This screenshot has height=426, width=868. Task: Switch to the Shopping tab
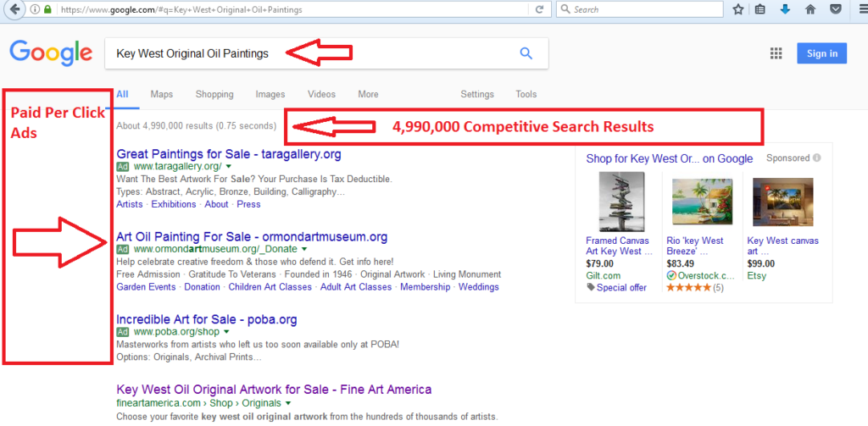click(214, 94)
